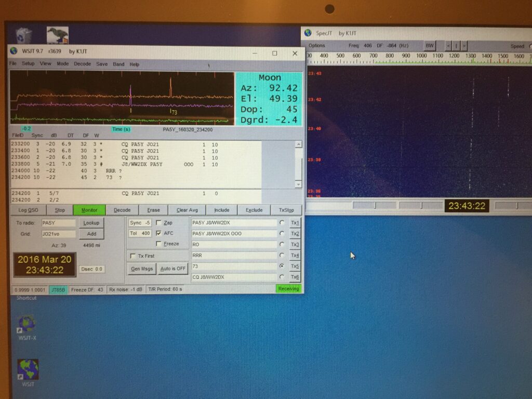This screenshot has height=399, width=532.
Task: Open the Mode menu
Action: click(63, 64)
